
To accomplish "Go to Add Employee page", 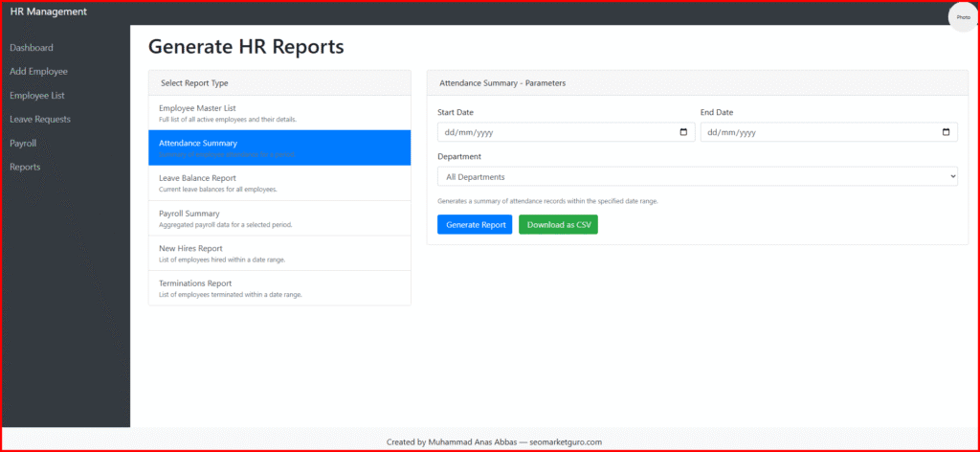I will pyautogui.click(x=38, y=72).
